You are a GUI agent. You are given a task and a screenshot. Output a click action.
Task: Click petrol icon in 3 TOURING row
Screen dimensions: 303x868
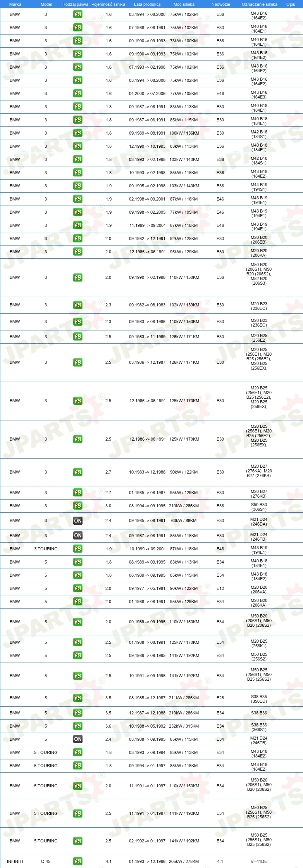(x=77, y=549)
